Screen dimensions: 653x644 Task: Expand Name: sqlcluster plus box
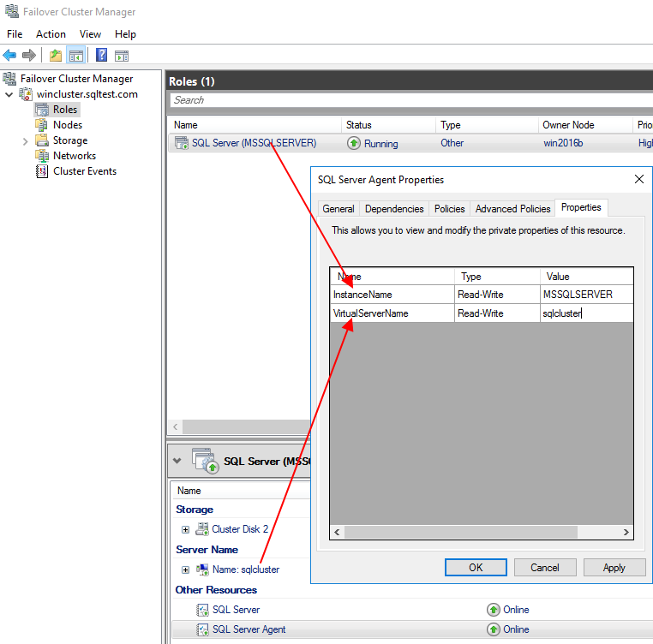pos(186,569)
